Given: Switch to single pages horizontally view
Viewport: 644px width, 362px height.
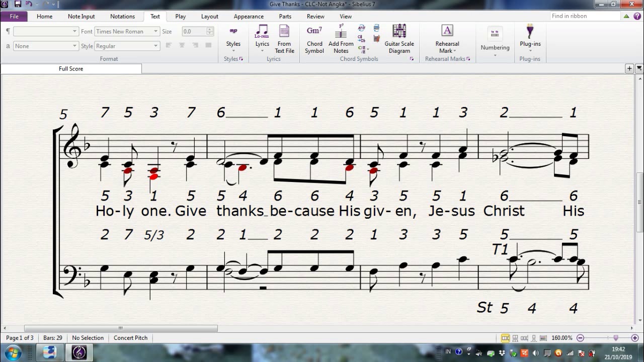Looking at the screenshot, I should pyautogui.click(x=525, y=338).
